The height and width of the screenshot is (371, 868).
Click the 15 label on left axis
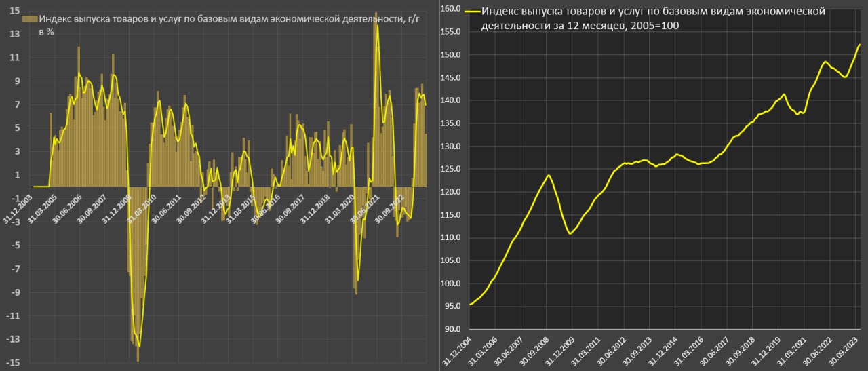pos(14,10)
